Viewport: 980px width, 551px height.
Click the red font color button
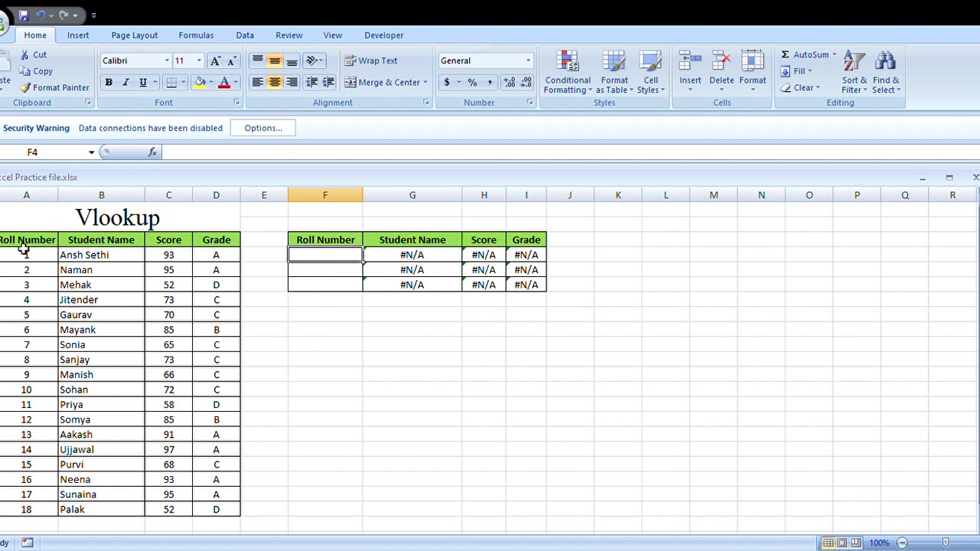(x=224, y=83)
